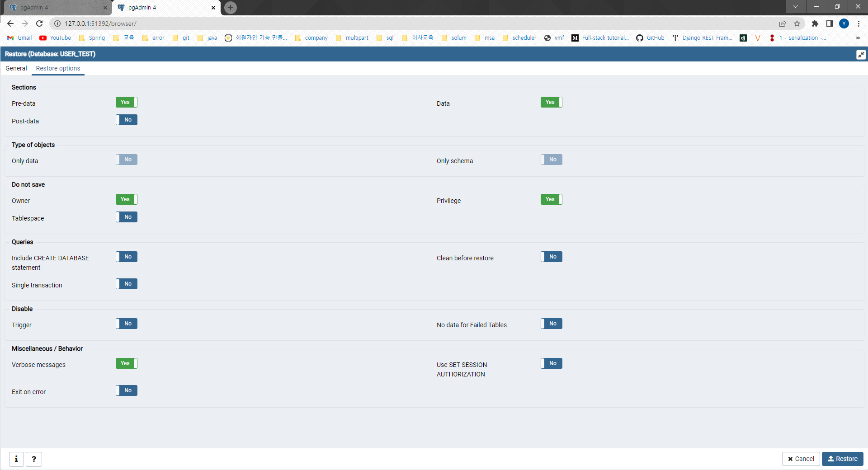Image resolution: width=868 pixels, height=470 pixels.
Task: Show more bookmarks with the chevron
Action: pos(858,38)
